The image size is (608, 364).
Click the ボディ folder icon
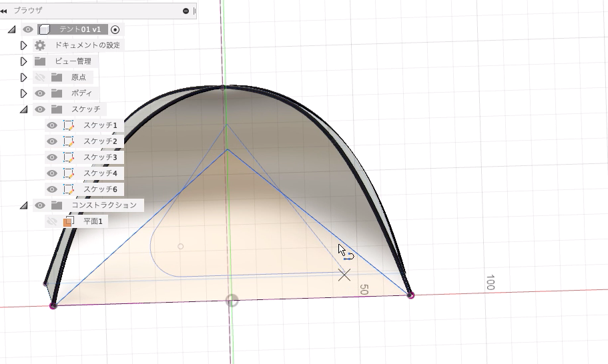[57, 93]
